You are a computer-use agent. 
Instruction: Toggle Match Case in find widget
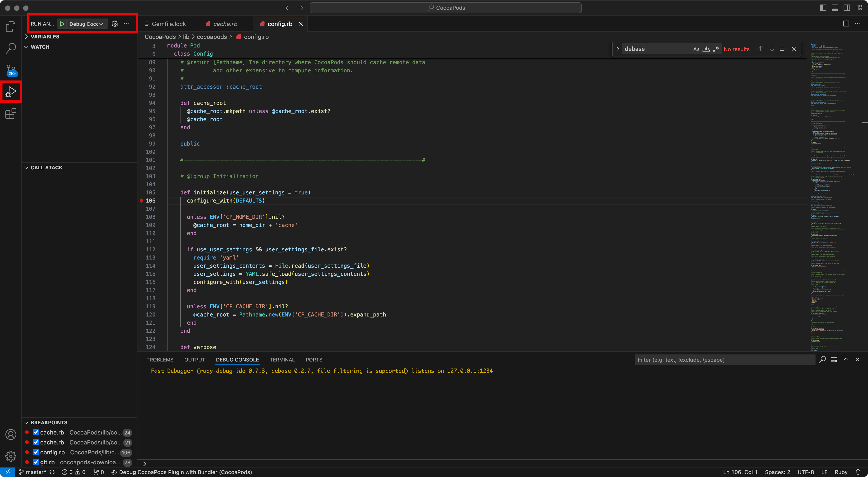click(696, 49)
